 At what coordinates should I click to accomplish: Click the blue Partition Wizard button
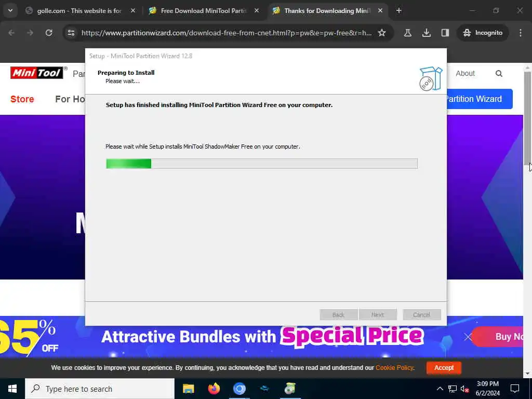coord(480,99)
